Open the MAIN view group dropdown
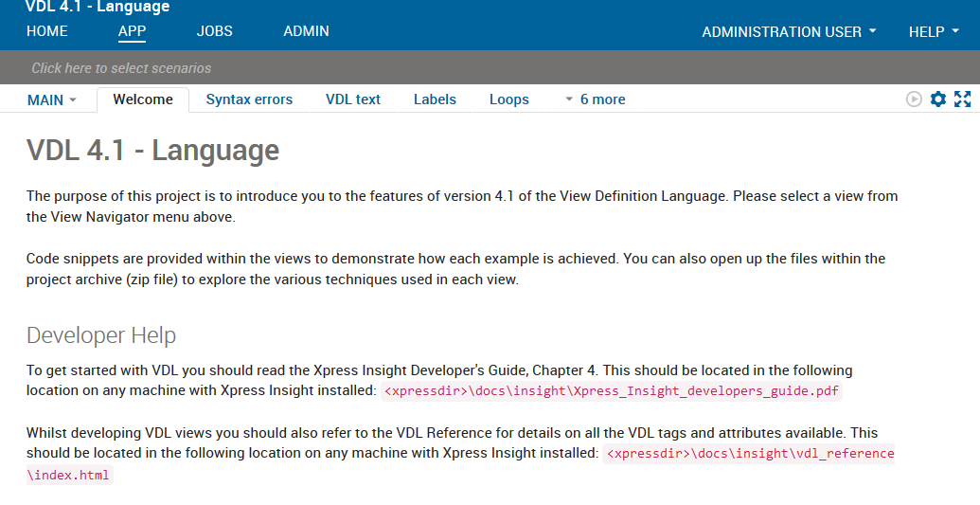 point(51,99)
